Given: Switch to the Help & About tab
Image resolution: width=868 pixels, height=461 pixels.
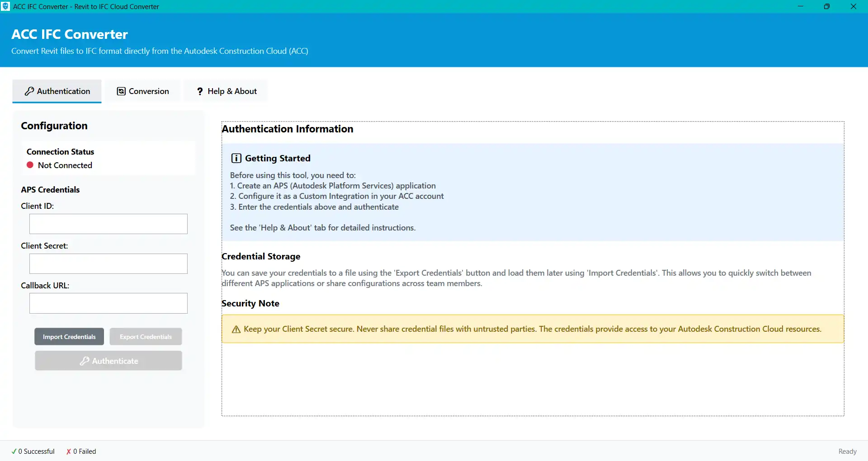Looking at the screenshot, I should (226, 91).
